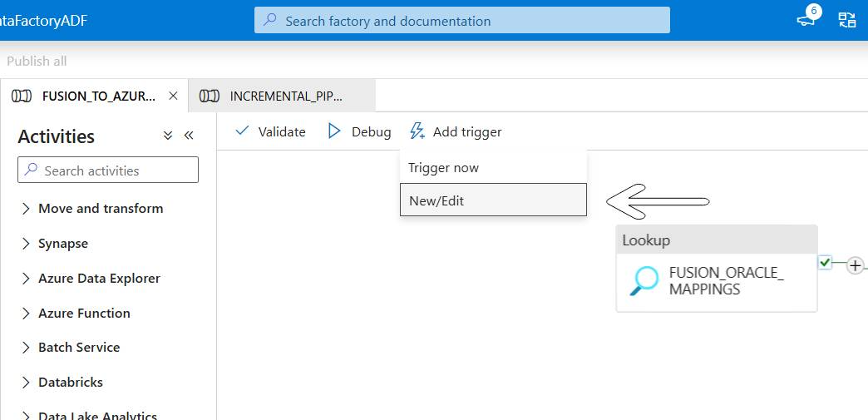The width and height of the screenshot is (868, 420).
Task: Click the search magnifier icon in top bar
Action: point(269,21)
